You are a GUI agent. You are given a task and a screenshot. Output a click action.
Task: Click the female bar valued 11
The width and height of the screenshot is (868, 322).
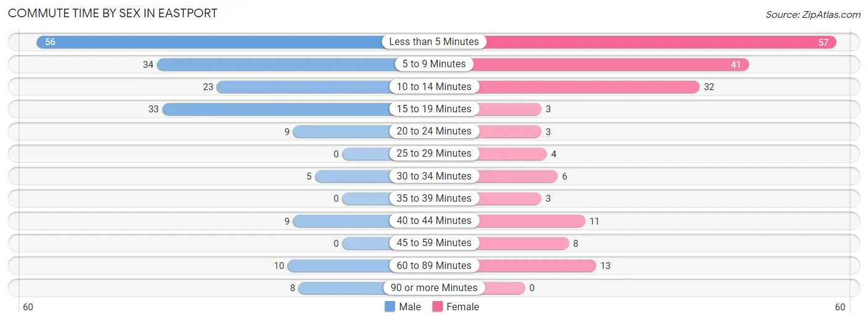(x=532, y=221)
